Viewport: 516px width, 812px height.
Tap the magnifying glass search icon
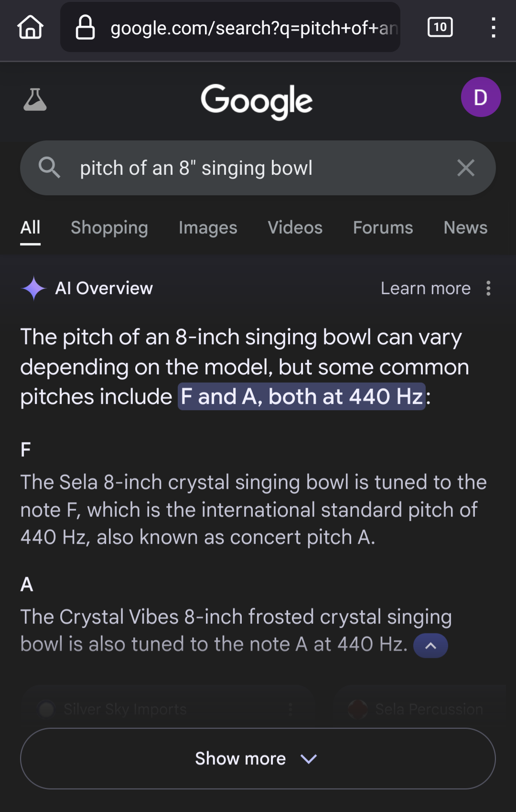[x=49, y=168]
